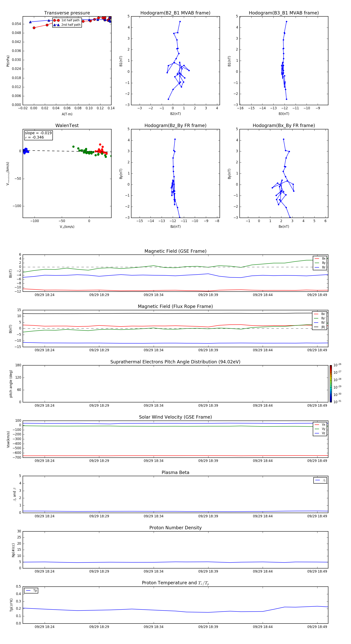Click the 'Vy' legend entry in velocity plot

(x=320, y=429)
